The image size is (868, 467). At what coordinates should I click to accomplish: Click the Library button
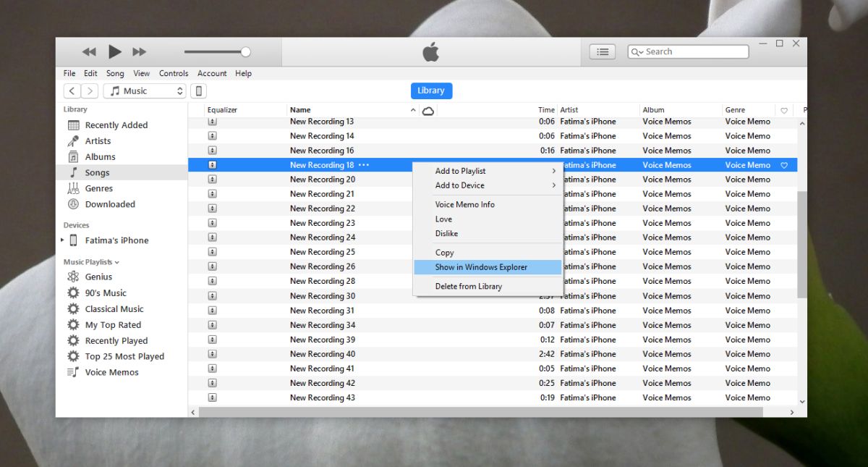[431, 91]
